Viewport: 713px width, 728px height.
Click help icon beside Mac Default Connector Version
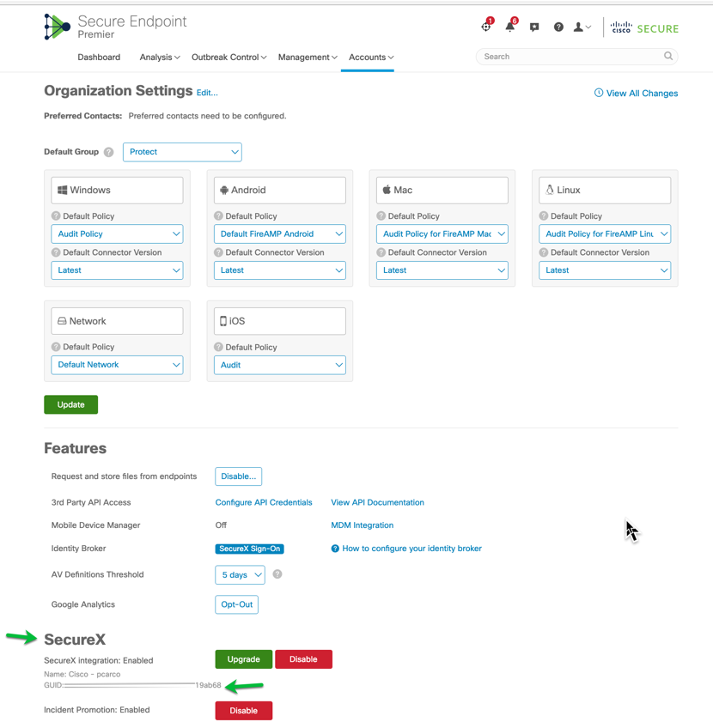[381, 252]
